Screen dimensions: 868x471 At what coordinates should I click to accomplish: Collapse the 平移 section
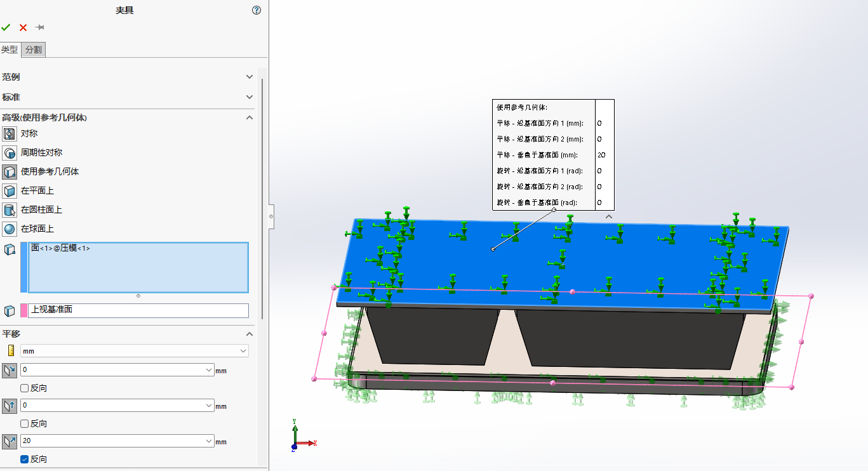tap(250, 334)
